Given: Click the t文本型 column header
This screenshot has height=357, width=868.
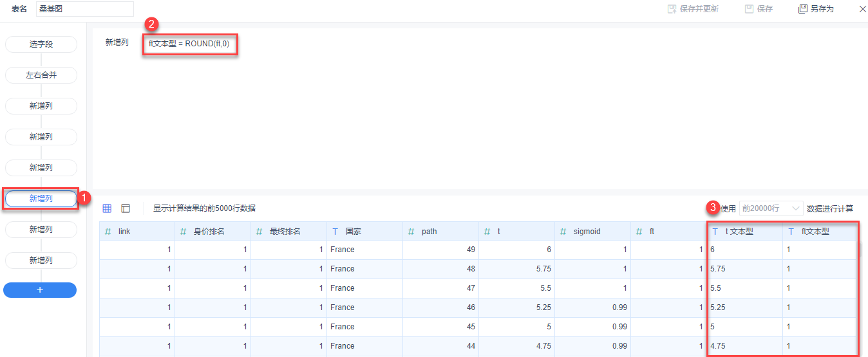Looking at the screenshot, I should pos(744,231).
